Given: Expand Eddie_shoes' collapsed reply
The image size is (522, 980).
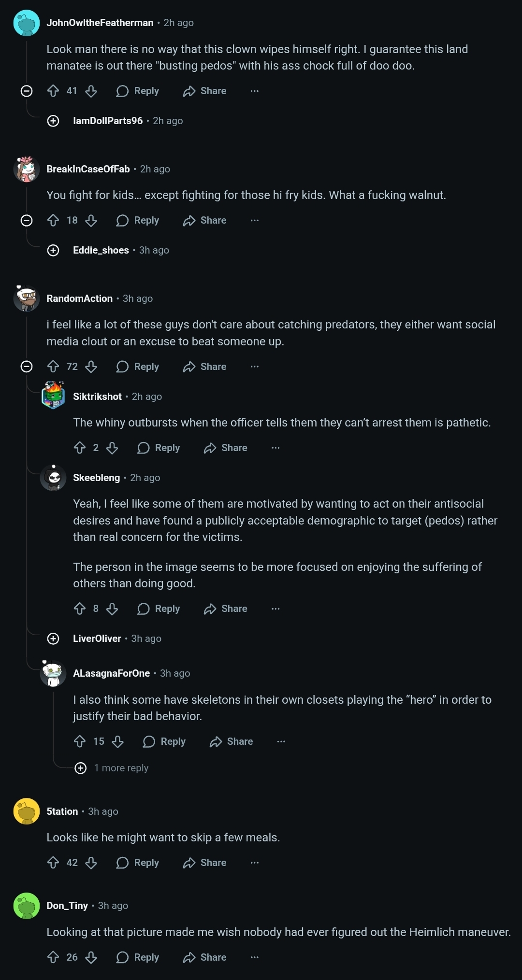Looking at the screenshot, I should (53, 250).
